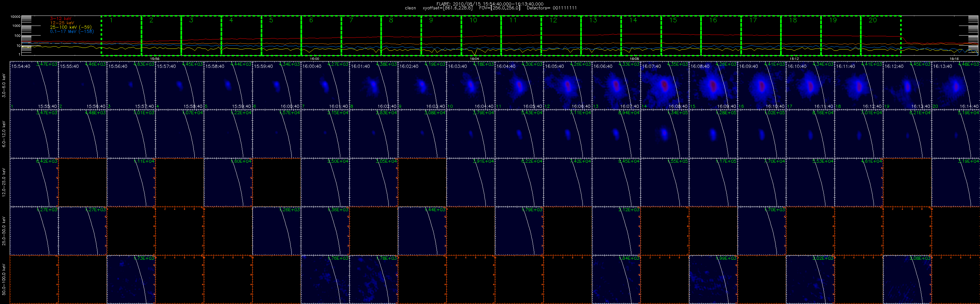The width and height of the screenshot is (980, 304).
Task: Open the 50.0-100.0 keV image with peak 1.78E+03
Action: coord(374,280)
